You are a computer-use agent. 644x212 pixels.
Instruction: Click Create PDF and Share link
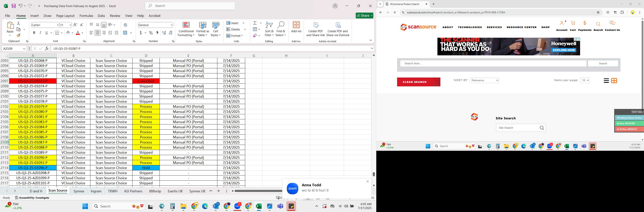coord(316,29)
